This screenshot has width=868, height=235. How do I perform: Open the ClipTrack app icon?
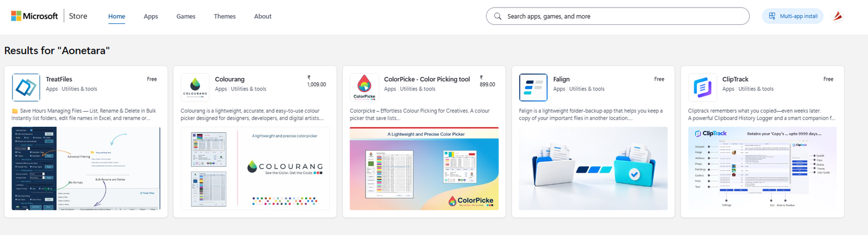click(x=703, y=88)
